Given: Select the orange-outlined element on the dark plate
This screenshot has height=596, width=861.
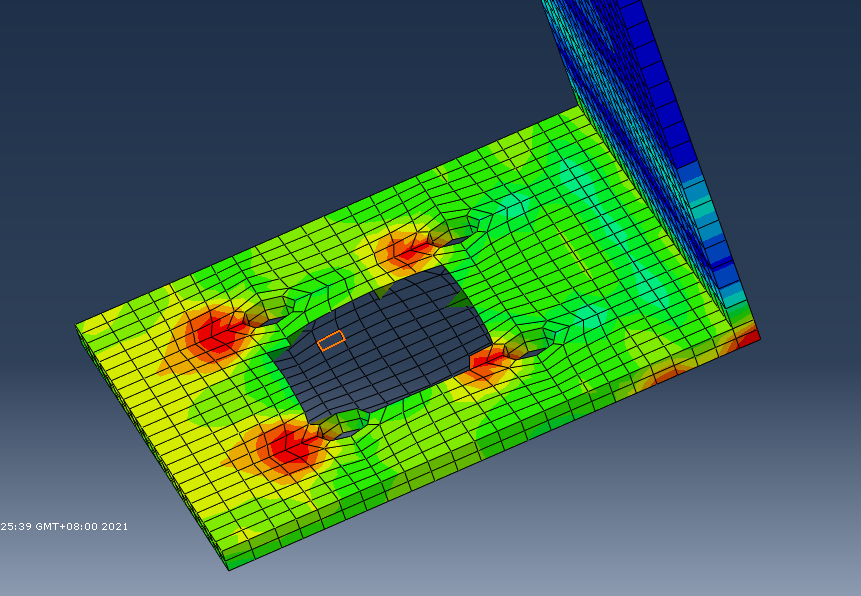Looking at the screenshot, I should coord(331,341).
